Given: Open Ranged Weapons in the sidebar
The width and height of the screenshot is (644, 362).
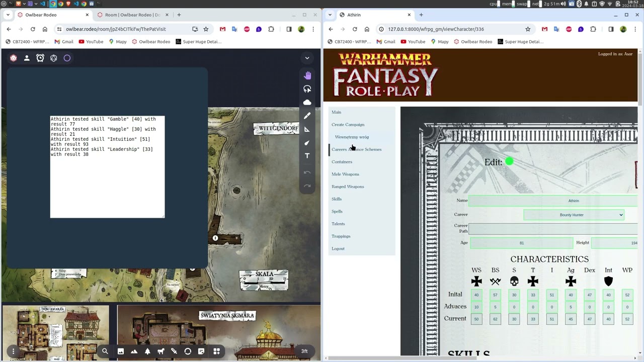Looking at the screenshot, I should (348, 187).
